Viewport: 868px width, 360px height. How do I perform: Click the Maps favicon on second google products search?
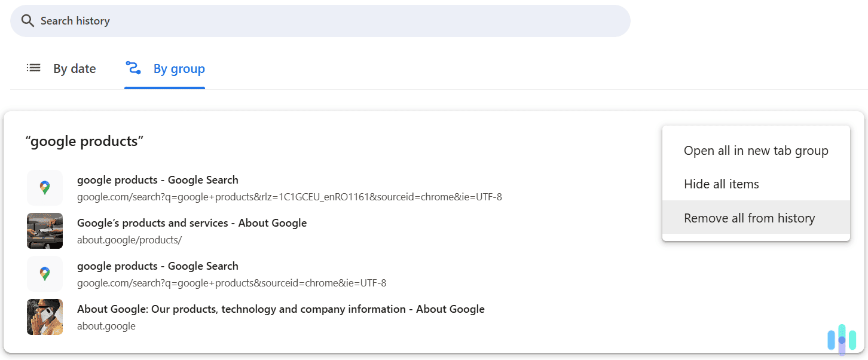(45, 273)
